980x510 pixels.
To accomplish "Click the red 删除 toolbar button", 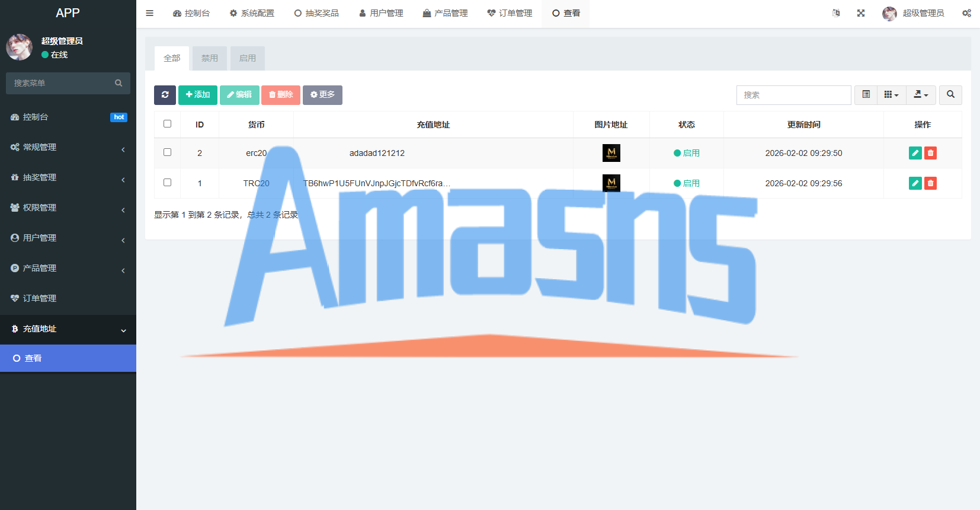I will 281,95.
